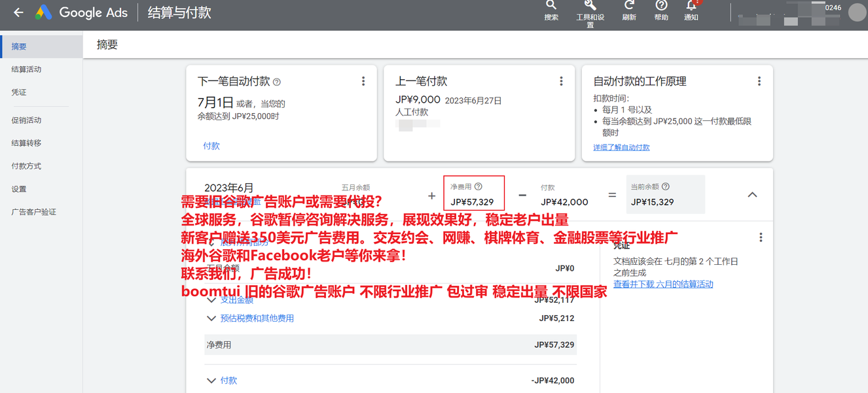
Task: Click help icon next to 当前余额
Action: (x=666, y=187)
